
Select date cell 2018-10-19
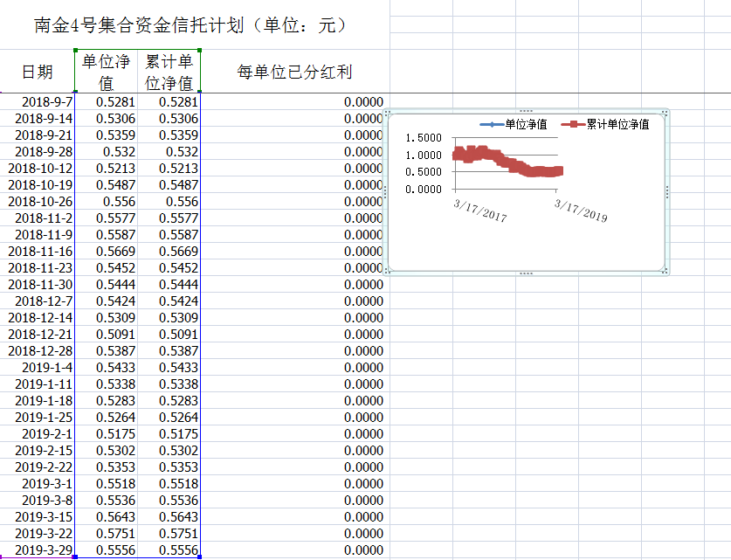(38, 184)
